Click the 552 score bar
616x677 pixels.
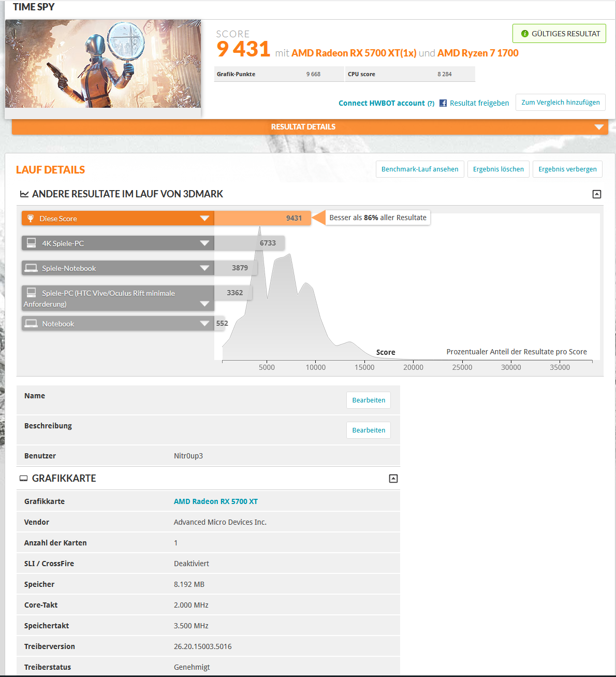pos(220,323)
